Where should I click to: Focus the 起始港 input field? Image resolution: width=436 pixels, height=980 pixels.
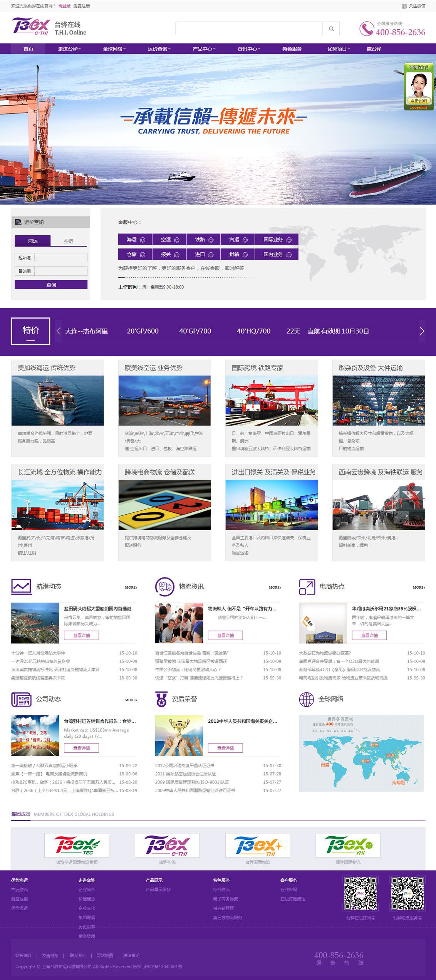tap(61, 258)
